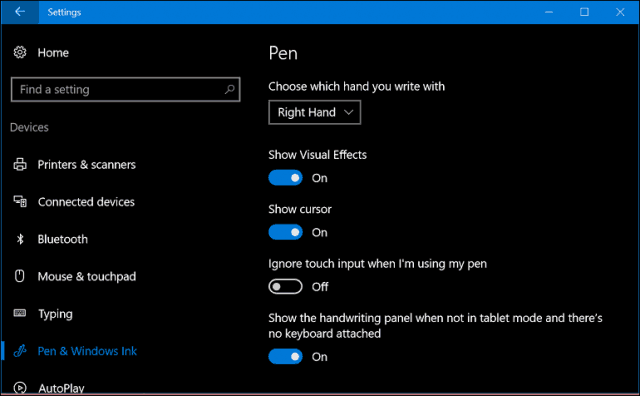Image resolution: width=640 pixels, height=396 pixels.
Task: Click the AutoPlay icon in sidebar
Action: click(x=20, y=387)
